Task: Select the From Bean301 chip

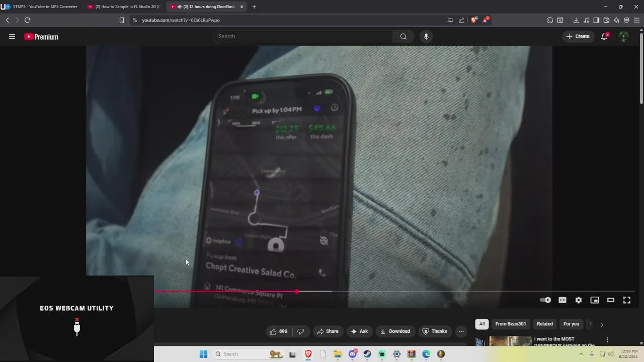Action: tap(511, 324)
